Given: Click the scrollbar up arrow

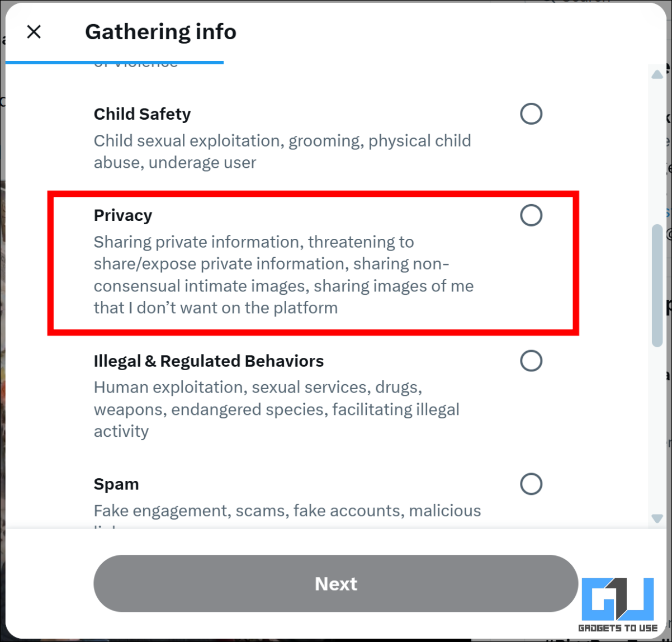Looking at the screenshot, I should pos(657,75).
